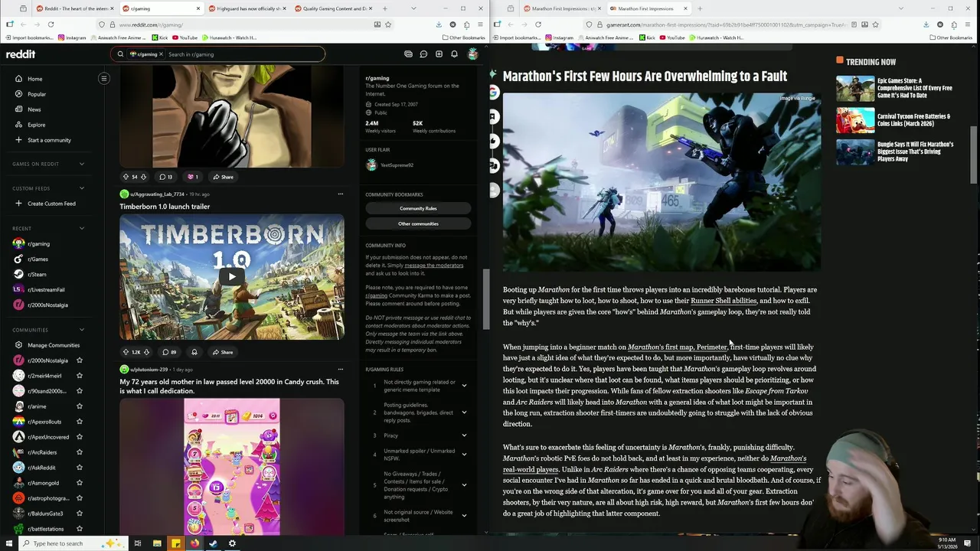980x551 pixels.
Task: Open the Sticky Notes taskbar icon
Action: (175, 543)
